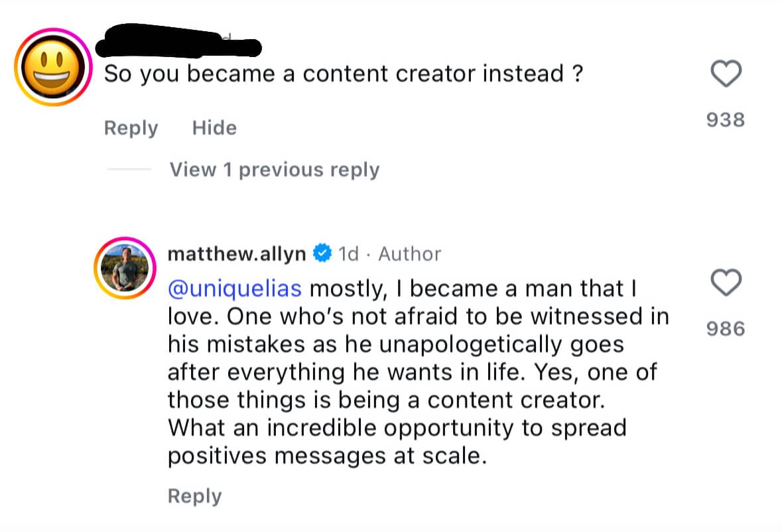Expand View 1 previous reply
The height and width of the screenshot is (532, 782).
coord(275,170)
